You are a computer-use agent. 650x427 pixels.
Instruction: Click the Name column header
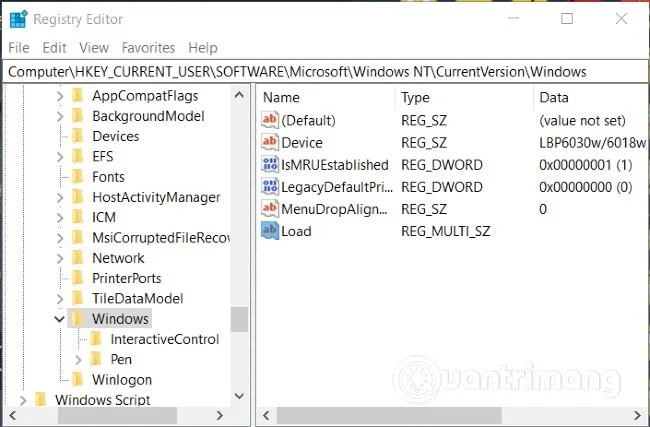326,97
